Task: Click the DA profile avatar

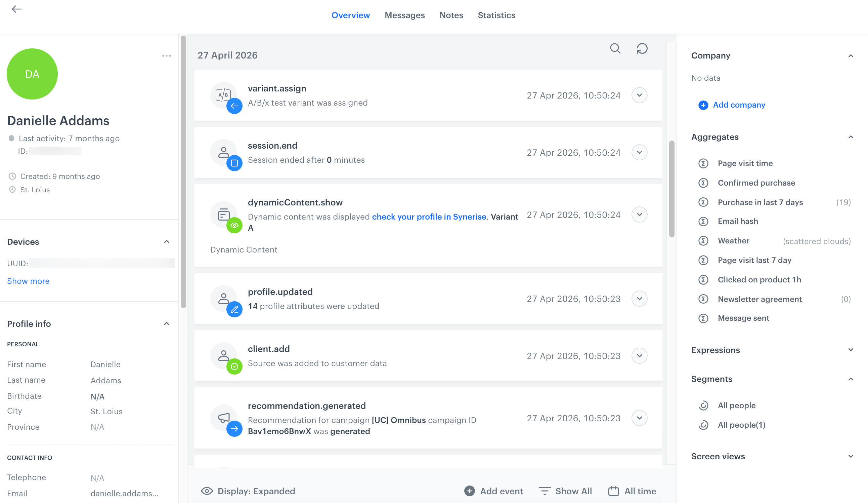Action: pos(32,74)
